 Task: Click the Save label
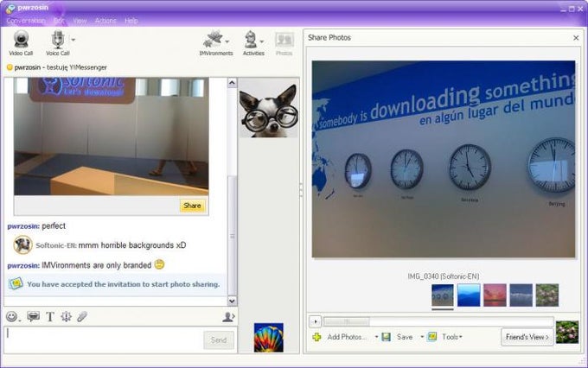pos(405,337)
